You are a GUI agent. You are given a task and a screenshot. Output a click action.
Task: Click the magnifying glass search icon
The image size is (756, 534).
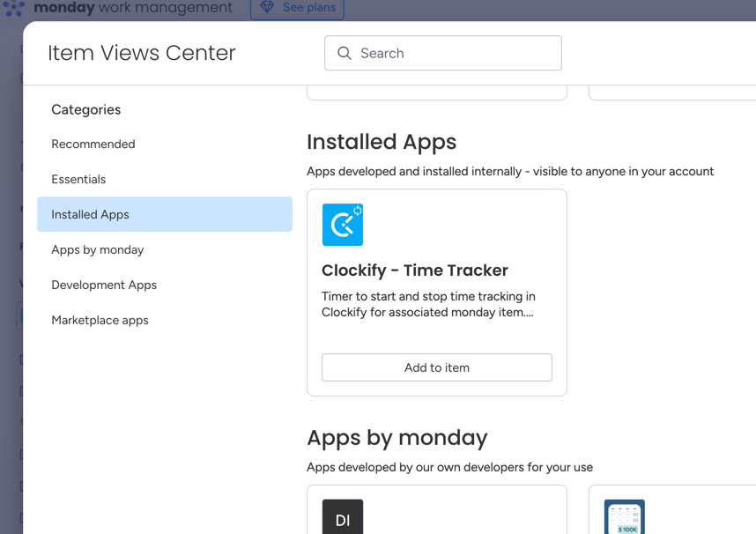pos(345,53)
